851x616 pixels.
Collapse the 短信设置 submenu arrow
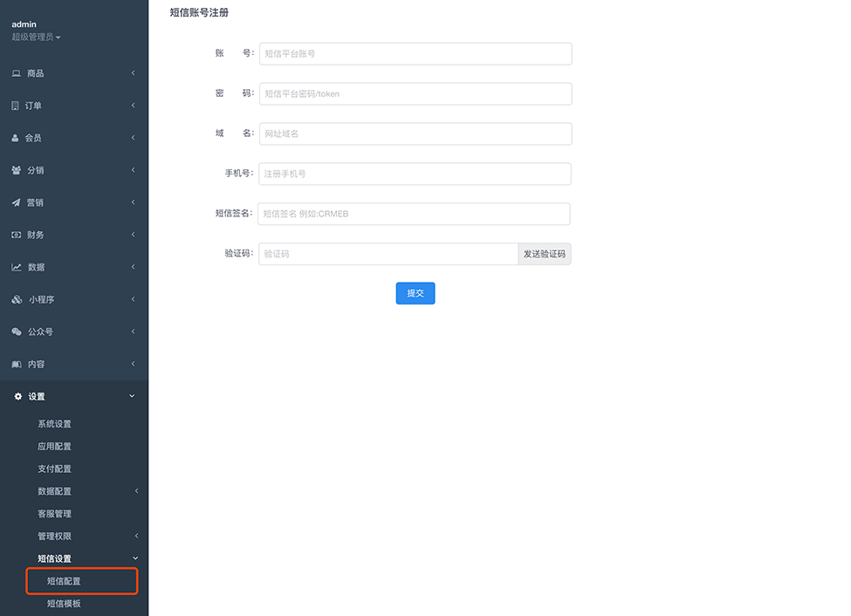click(135, 558)
